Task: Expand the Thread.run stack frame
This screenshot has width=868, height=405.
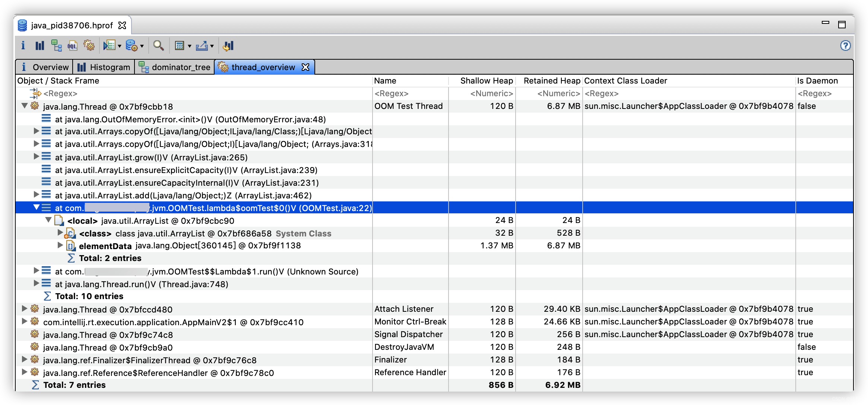Action: pyautogui.click(x=36, y=283)
